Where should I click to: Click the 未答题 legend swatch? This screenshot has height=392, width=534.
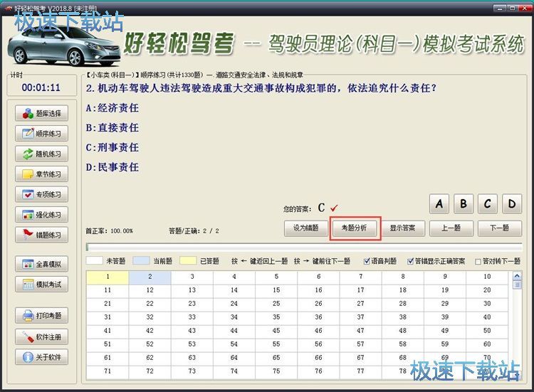[95, 261]
